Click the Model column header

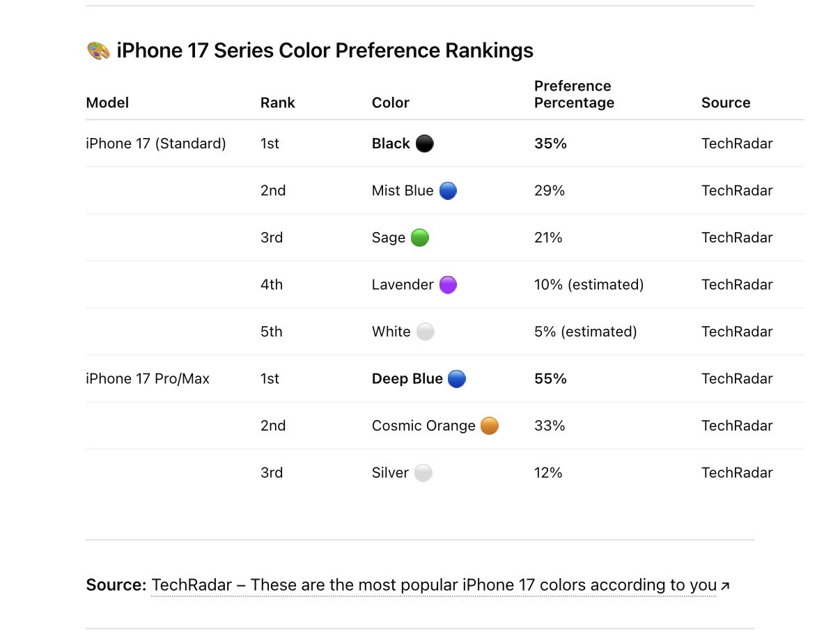tap(107, 103)
